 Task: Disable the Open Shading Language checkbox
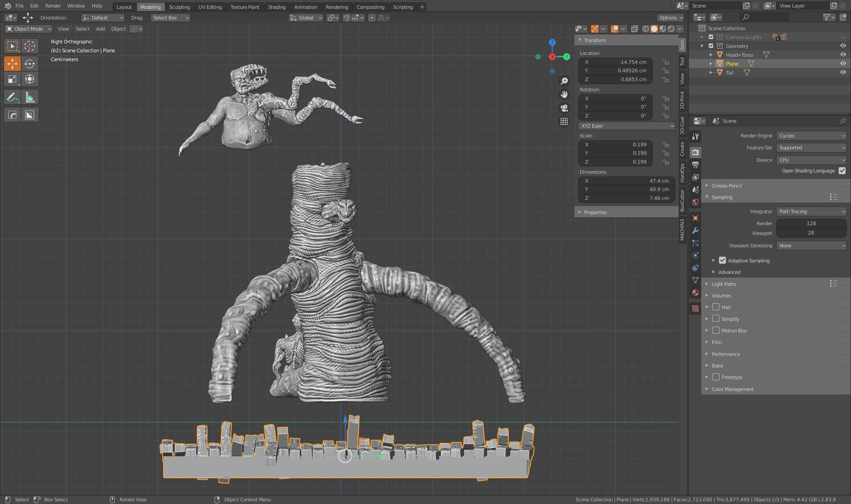tap(842, 171)
